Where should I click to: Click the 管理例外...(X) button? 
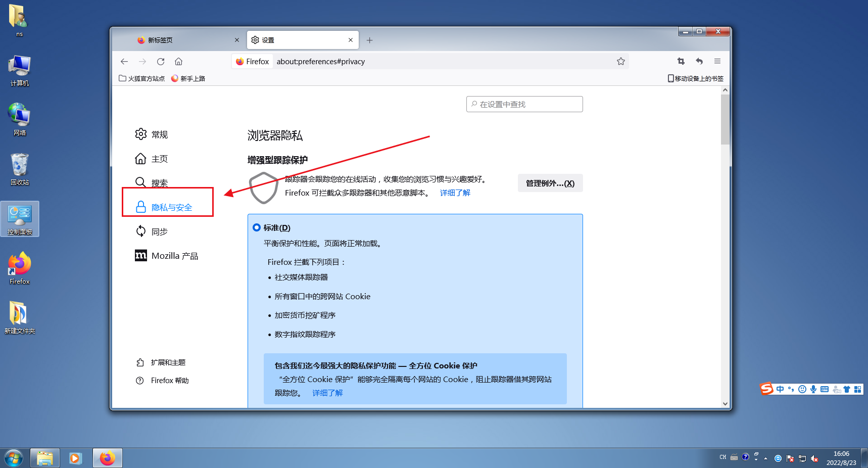coord(550,183)
